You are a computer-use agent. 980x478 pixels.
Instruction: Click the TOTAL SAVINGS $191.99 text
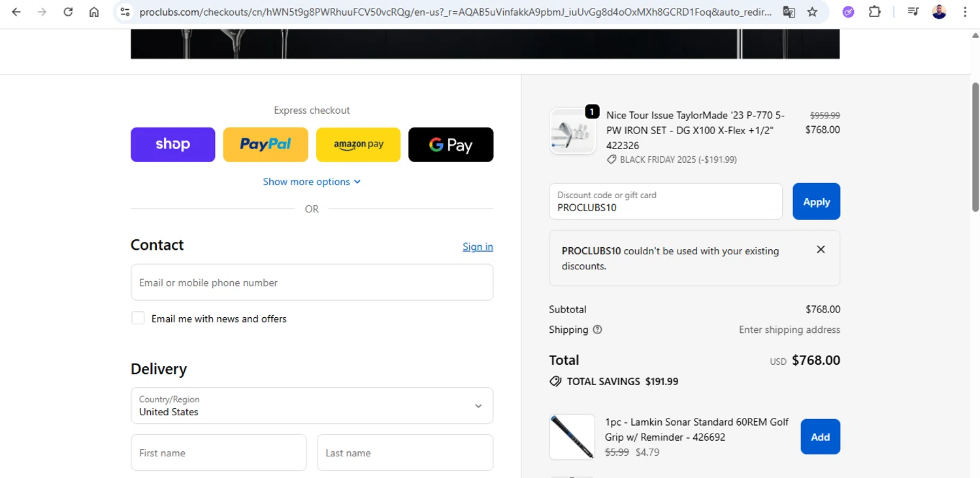click(x=623, y=381)
